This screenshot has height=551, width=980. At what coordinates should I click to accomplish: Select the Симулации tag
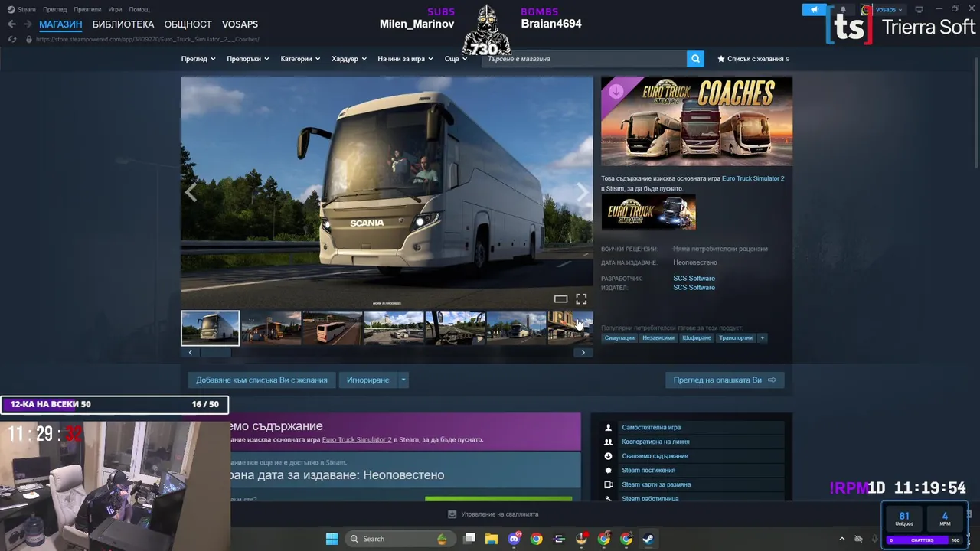coord(619,337)
